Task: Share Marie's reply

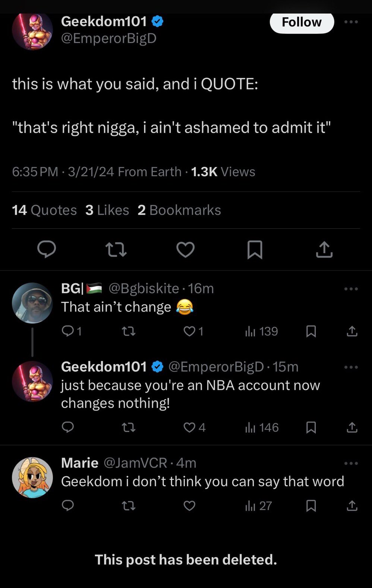Action: [352, 506]
